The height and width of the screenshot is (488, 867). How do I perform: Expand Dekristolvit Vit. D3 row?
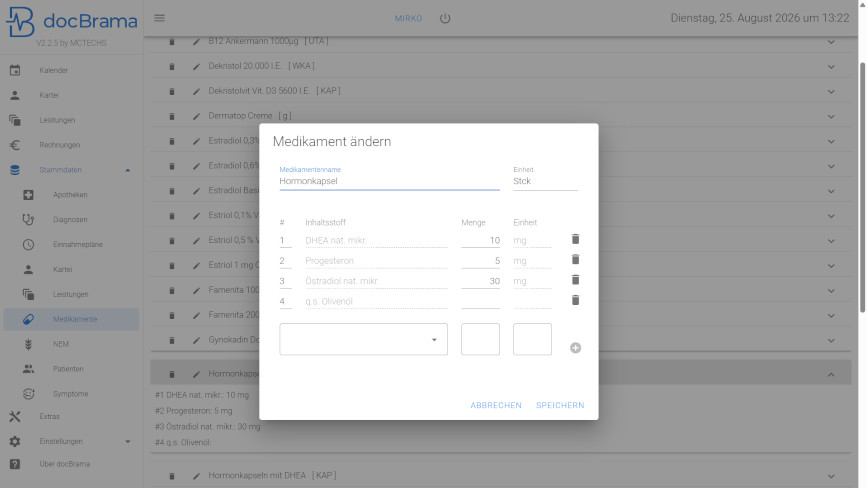click(831, 92)
